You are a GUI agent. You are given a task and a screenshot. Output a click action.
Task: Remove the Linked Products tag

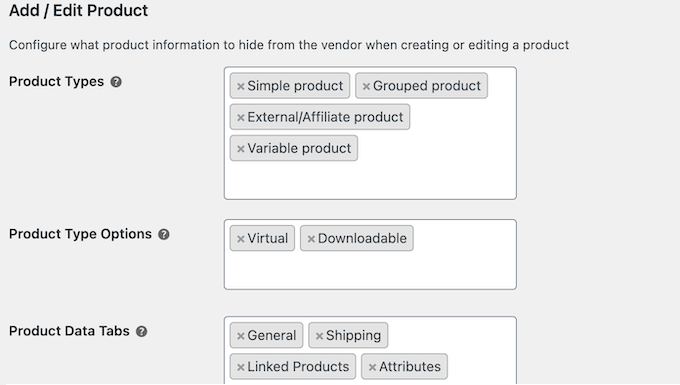point(241,367)
